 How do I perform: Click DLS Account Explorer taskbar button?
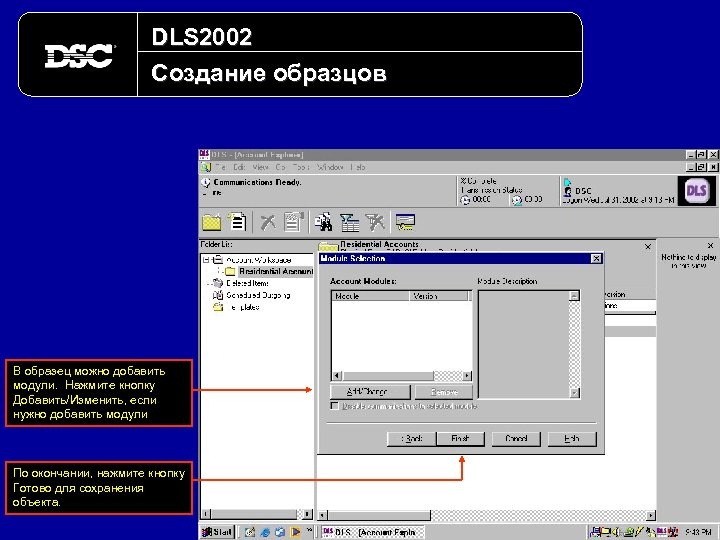pos(372,532)
